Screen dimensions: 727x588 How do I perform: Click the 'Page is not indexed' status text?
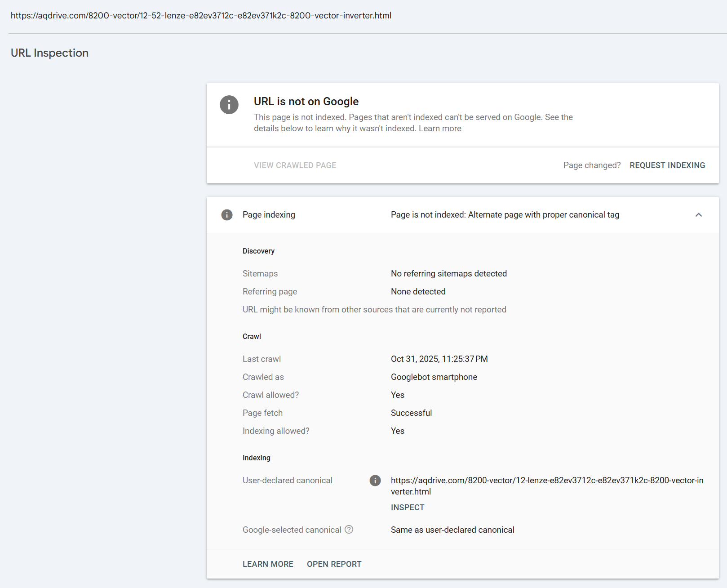pos(505,215)
